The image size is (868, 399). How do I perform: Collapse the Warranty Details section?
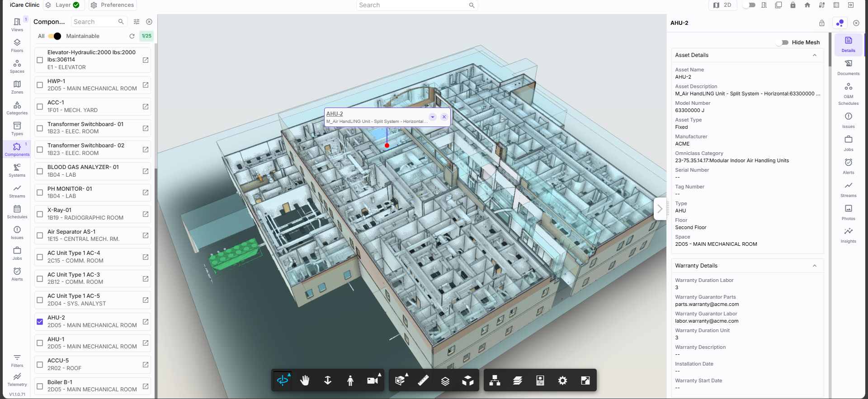point(815,266)
